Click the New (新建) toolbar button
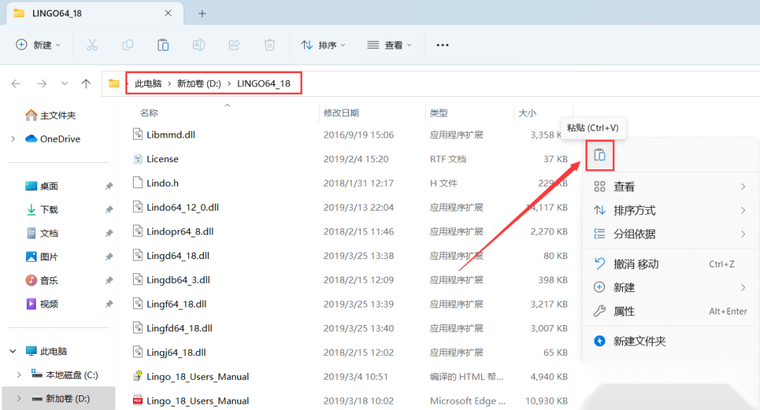Image resolution: width=760 pixels, height=410 pixels. 38,45
